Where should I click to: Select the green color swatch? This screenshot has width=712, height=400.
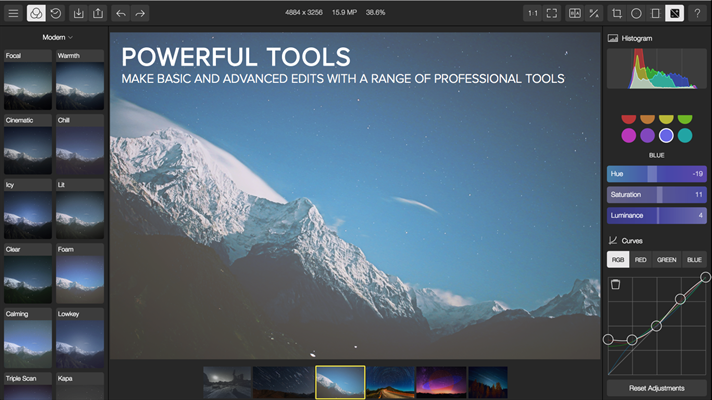(685, 119)
